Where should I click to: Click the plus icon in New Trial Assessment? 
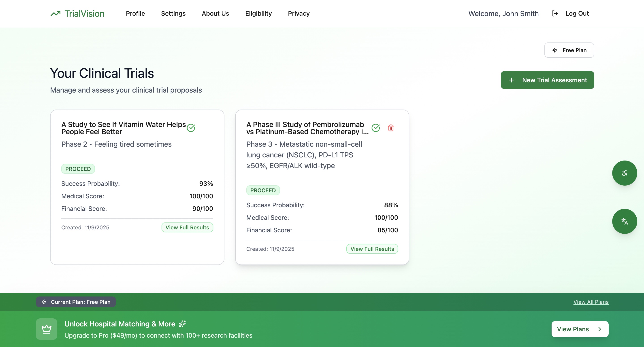point(512,80)
